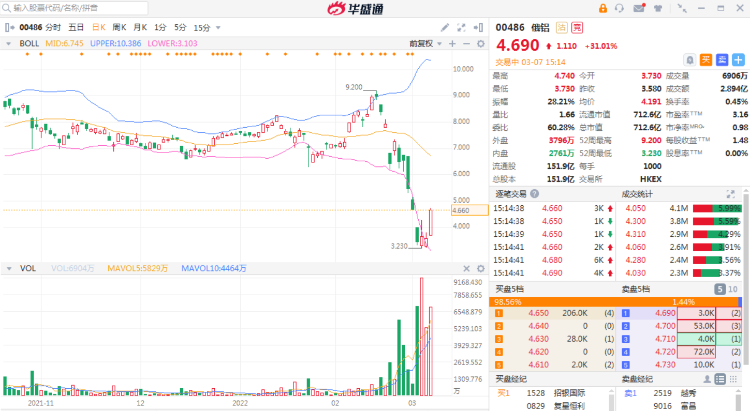Open the 15分 period dropdown arrow
Image resolution: width=750 pixels, height=411 pixels.
219,28
